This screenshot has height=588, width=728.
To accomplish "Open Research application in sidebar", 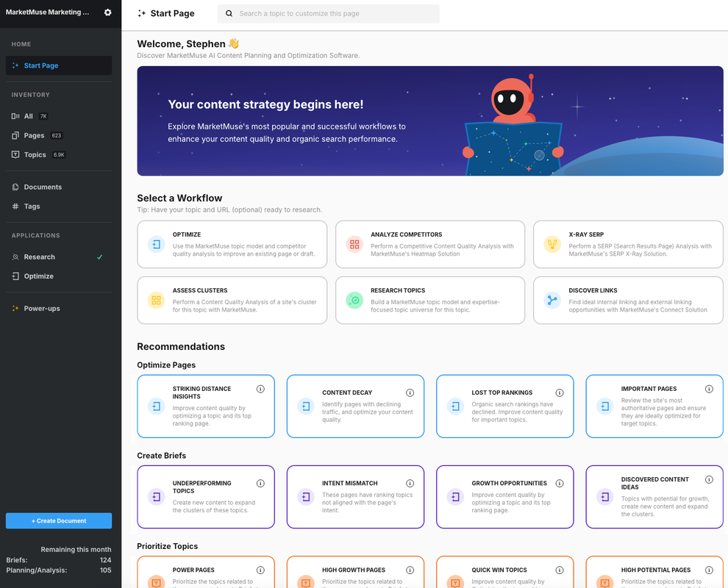I will click(59, 257).
